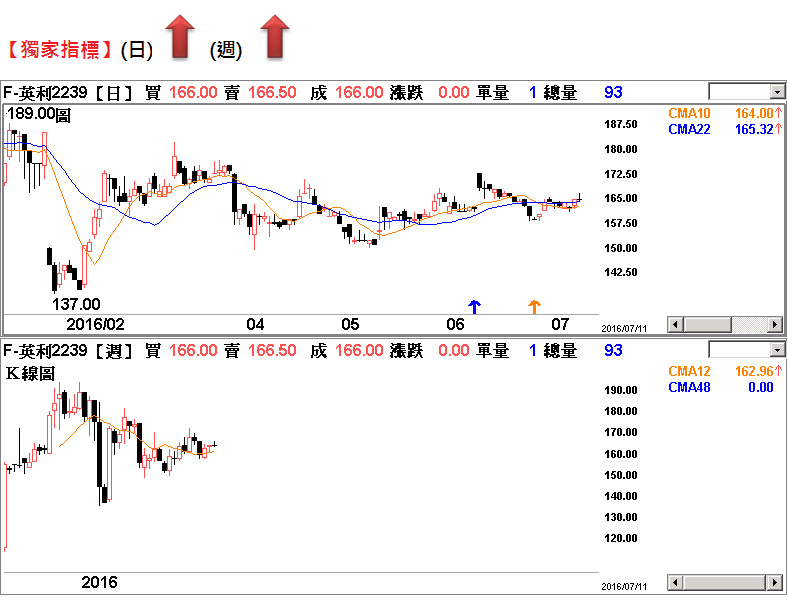
Task: Click the 120.00 weekly axis label
Action: [621, 538]
